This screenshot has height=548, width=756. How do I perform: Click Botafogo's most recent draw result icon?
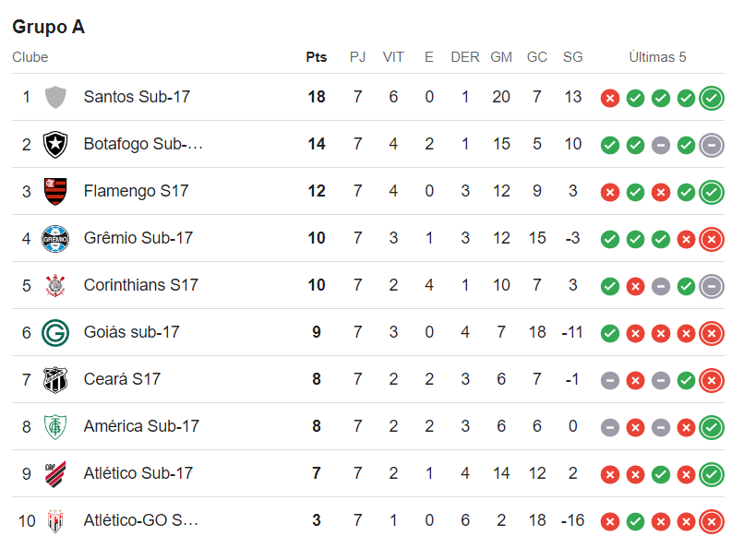pos(711,145)
